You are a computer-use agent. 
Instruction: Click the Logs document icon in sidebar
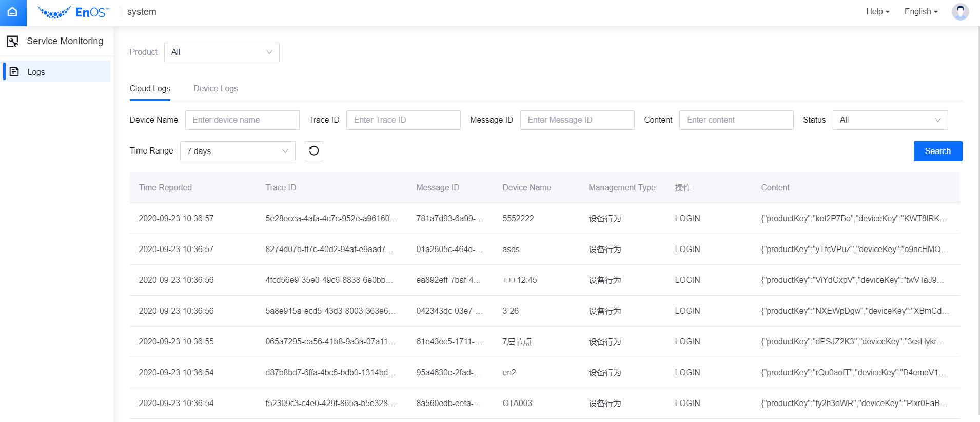(14, 72)
